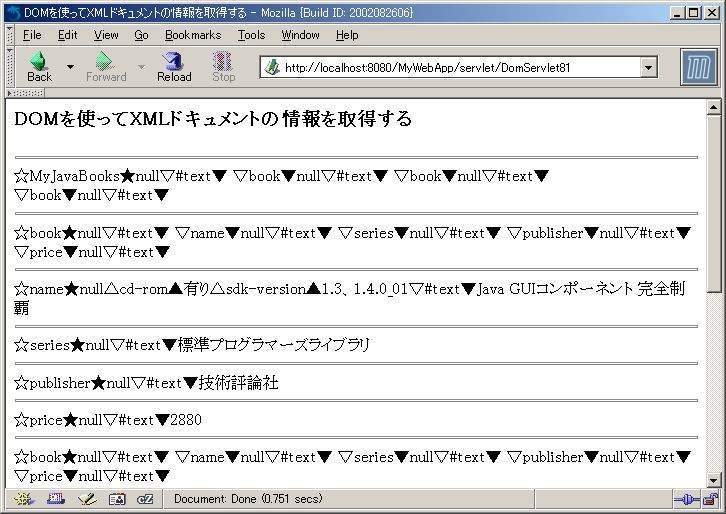Expand the Forward button history dropdown

(141, 67)
